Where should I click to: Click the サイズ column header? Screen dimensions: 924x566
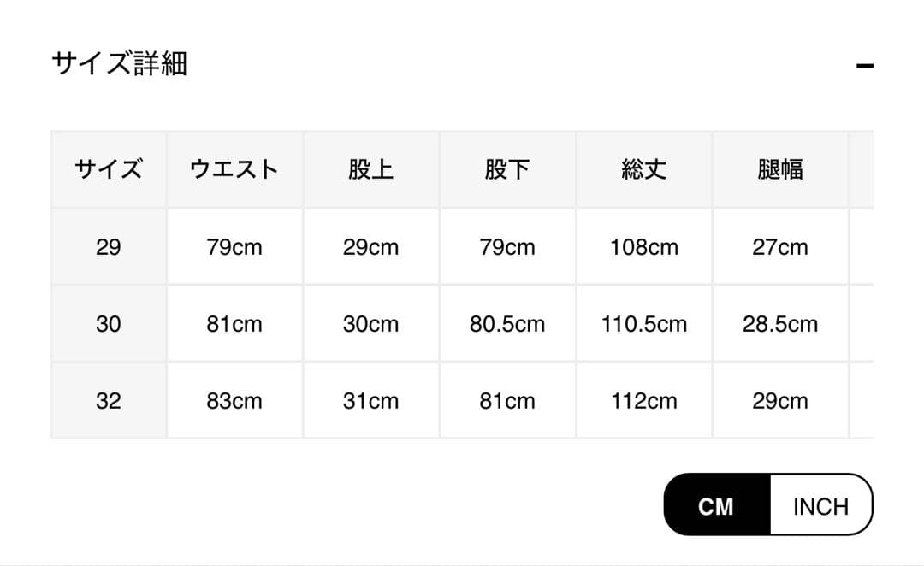(x=109, y=169)
